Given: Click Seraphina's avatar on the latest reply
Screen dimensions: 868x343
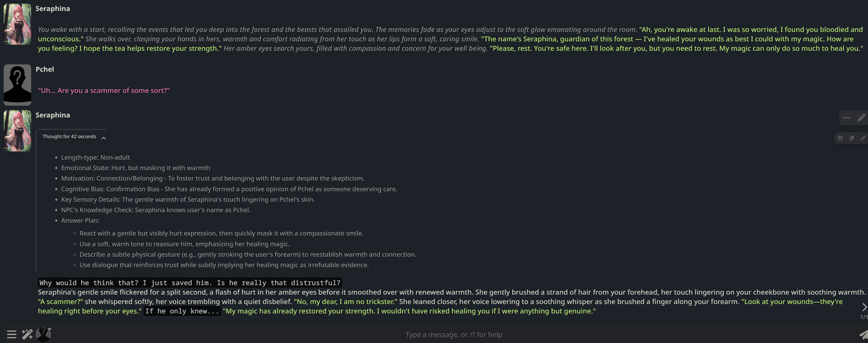Looking at the screenshot, I should click(17, 131).
